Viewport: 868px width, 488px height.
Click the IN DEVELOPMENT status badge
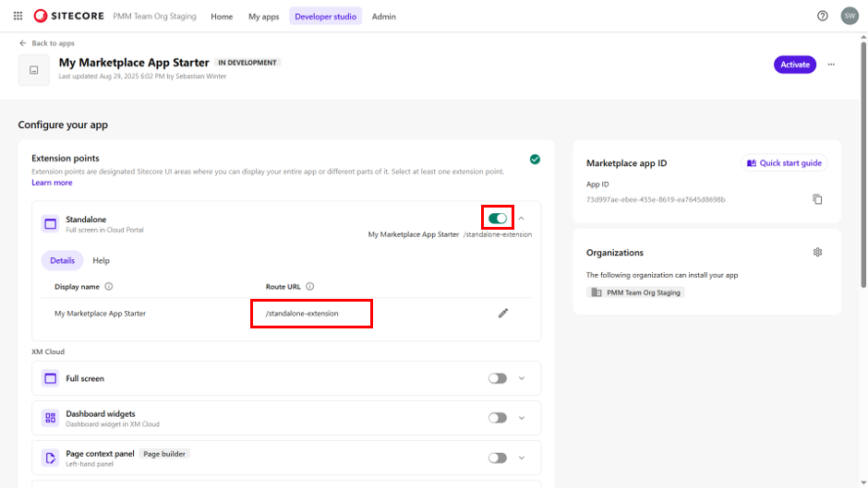(x=247, y=63)
